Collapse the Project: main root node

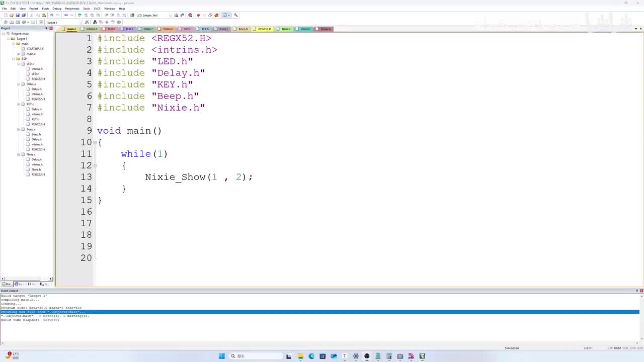[x=3, y=34]
